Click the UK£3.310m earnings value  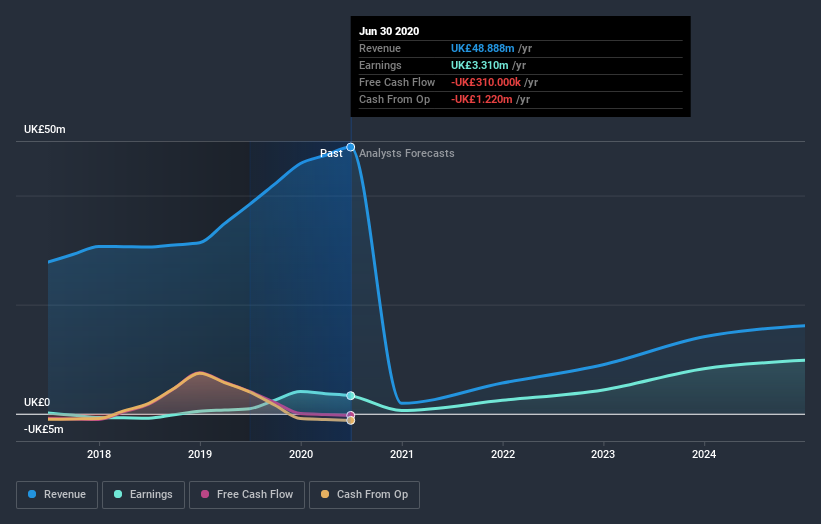click(x=480, y=65)
